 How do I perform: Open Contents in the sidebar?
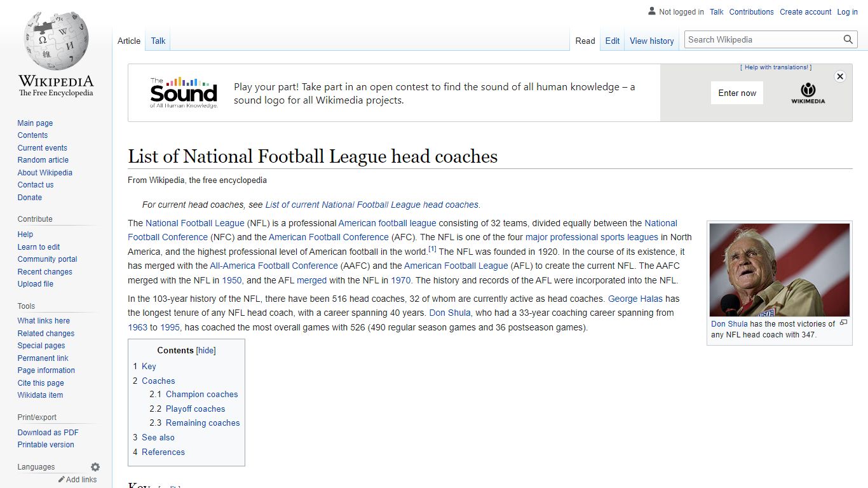point(32,135)
